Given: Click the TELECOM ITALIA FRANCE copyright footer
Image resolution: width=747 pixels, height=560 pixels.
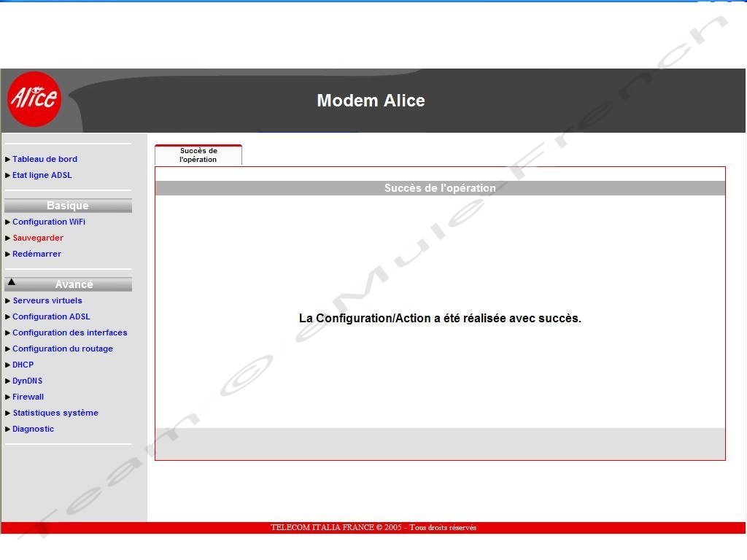Looking at the screenshot, I should pos(373,528).
